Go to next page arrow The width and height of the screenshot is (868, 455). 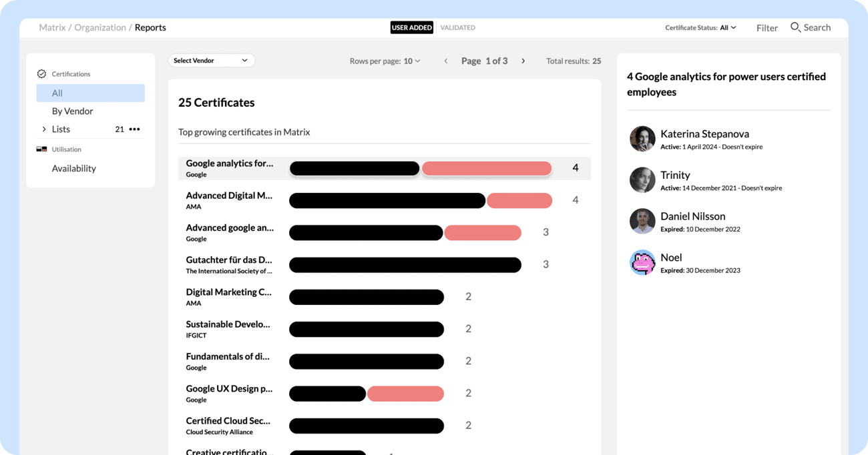click(523, 61)
